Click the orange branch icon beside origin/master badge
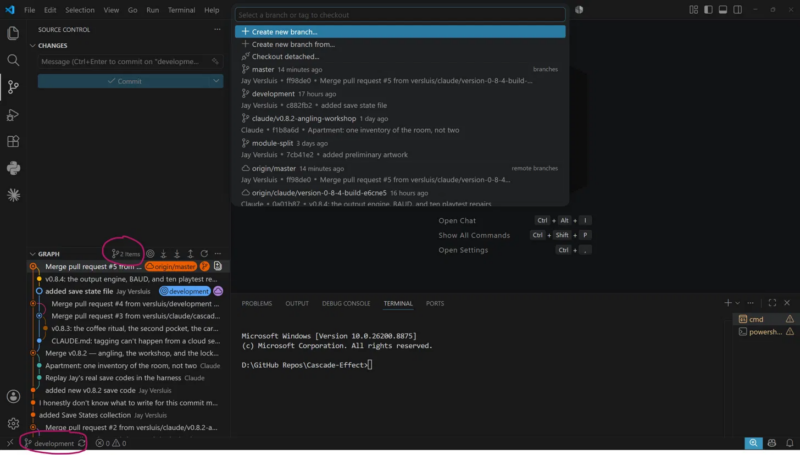The width and height of the screenshot is (800, 455). [205, 266]
